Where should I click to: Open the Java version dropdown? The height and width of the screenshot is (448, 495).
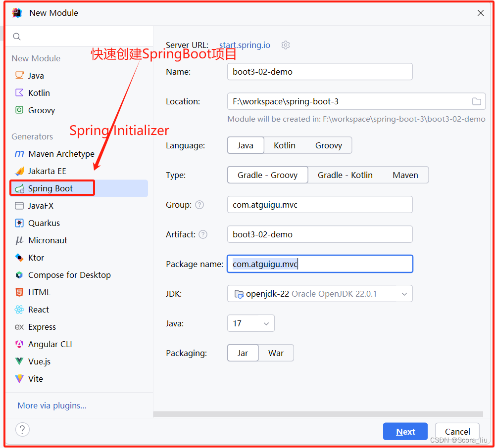251,323
